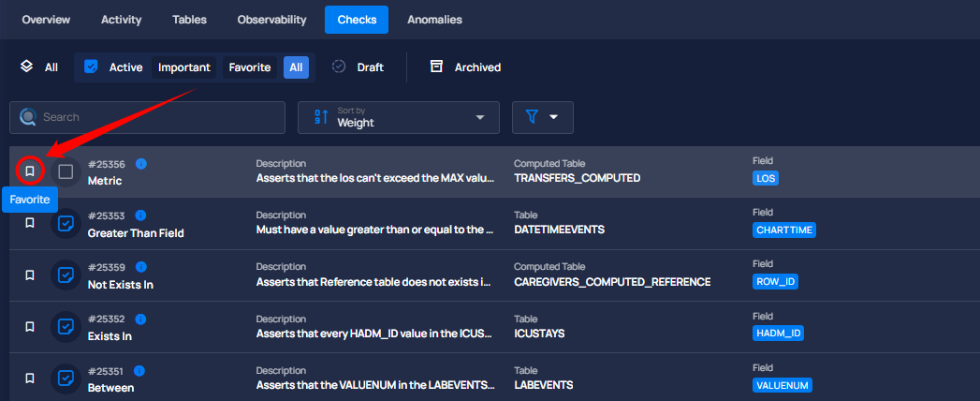The width and height of the screenshot is (980, 401).
Task: Bookmark the Exists In check #25352
Action: 29,326
